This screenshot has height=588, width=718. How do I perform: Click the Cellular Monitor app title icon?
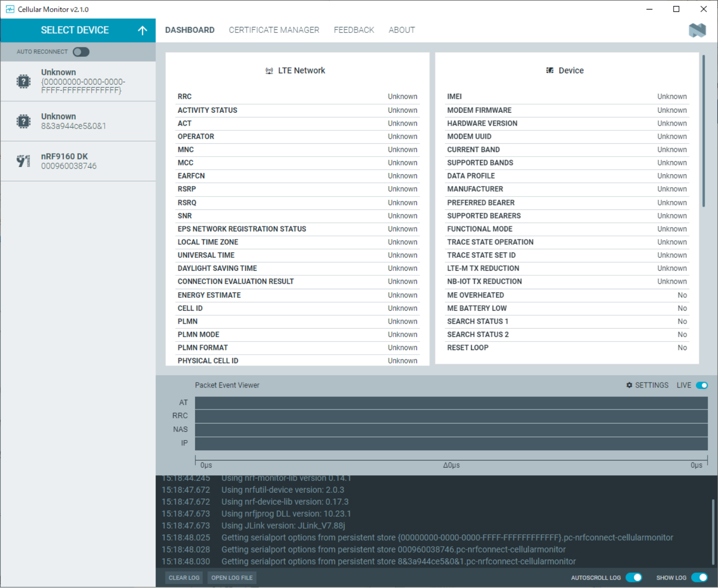pos(9,9)
